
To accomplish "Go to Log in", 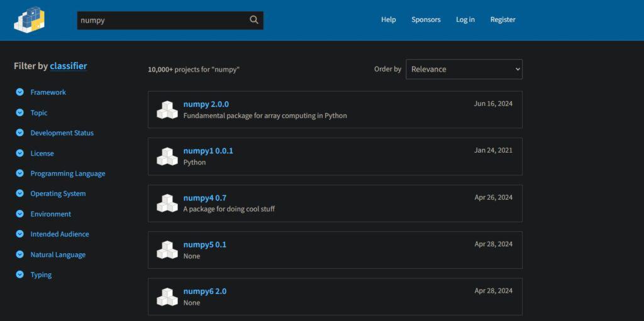I will pyautogui.click(x=465, y=19).
